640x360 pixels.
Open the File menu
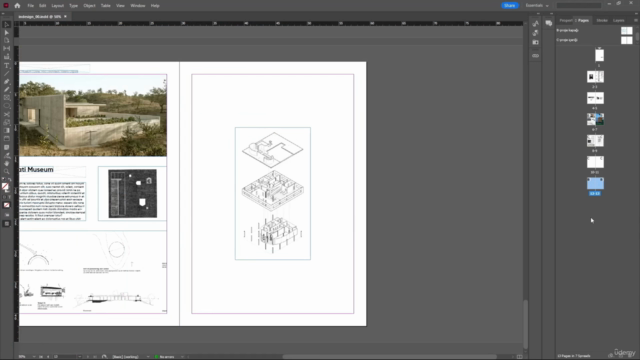click(x=31, y=6)
